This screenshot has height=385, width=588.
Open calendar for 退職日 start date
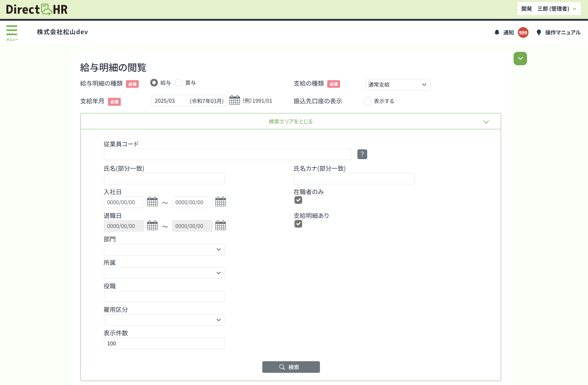tap(152, 226)
